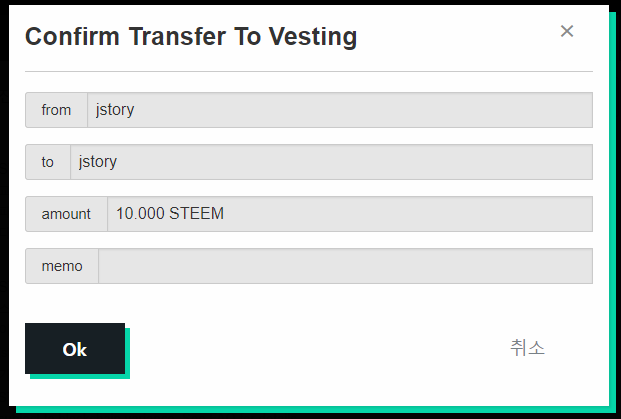Click the jstory sender name text
The width and height of the screenshot is (621, 419).
click(115, 110)
